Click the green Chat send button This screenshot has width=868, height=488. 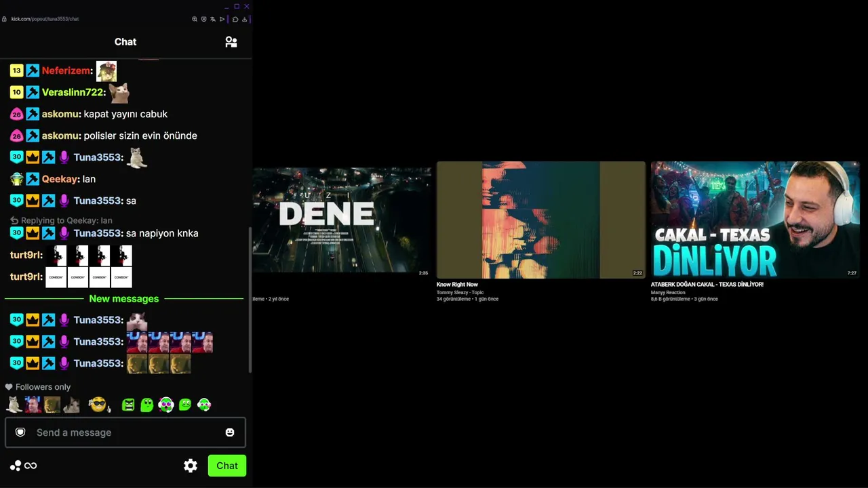(227, 466)
